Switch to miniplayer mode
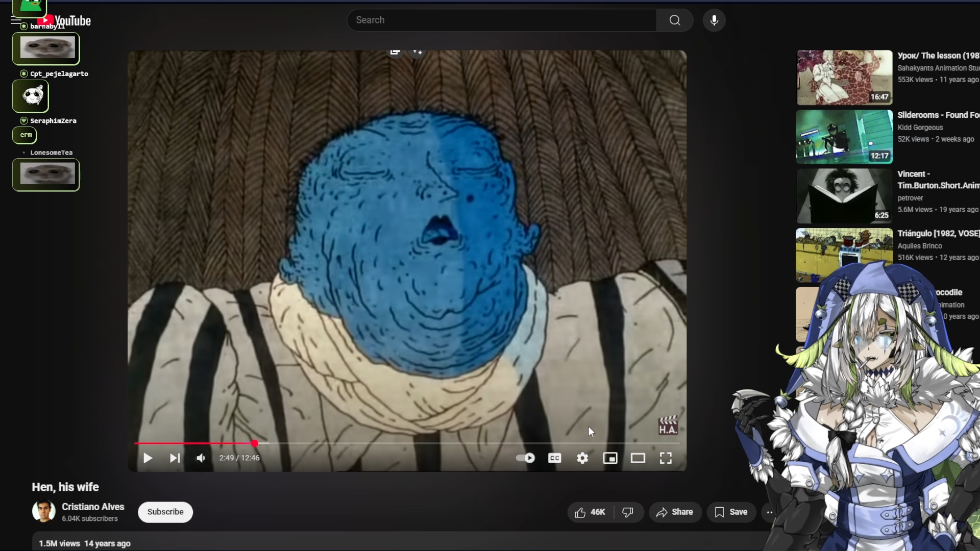The image size is (980, 551). tap(610, 458)
